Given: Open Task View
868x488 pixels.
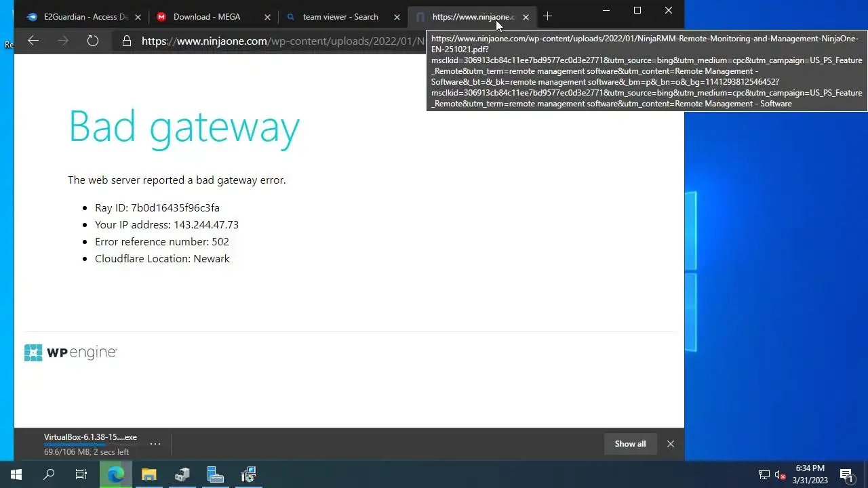Looking at the screenshot, I should coord(81,474).
